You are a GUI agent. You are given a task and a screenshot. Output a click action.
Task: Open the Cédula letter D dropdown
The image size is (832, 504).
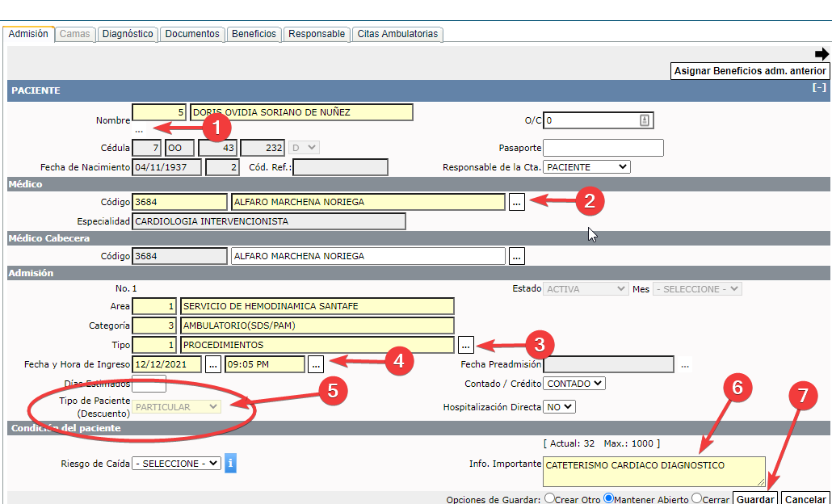tap(304, 148)
